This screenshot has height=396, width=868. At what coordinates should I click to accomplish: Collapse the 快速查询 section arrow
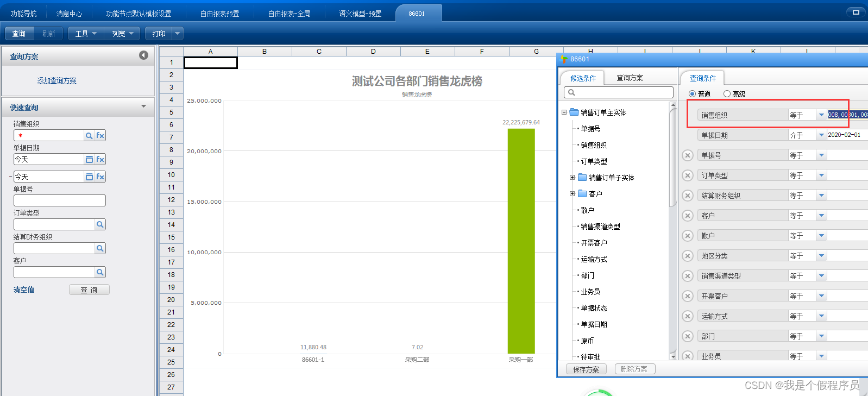tap(144, 106)
